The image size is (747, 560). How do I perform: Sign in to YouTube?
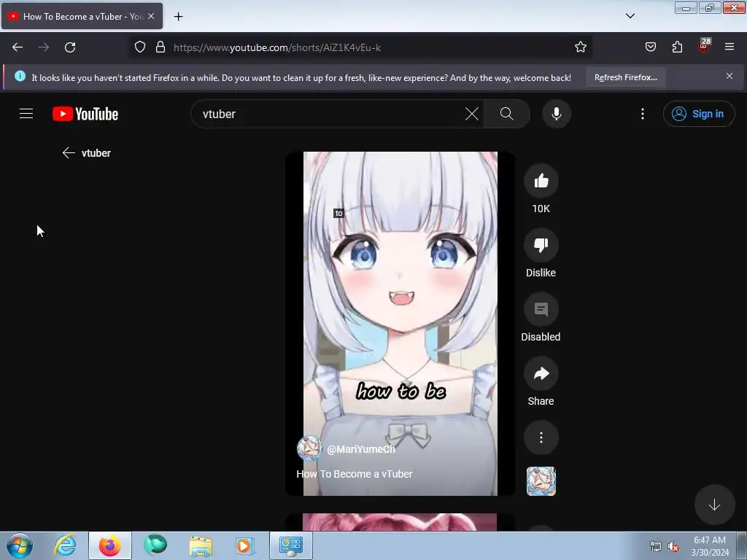click(698, 114)
